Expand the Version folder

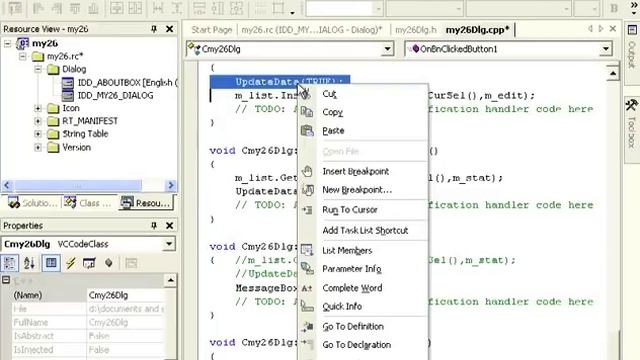click(x=38, y=147)
